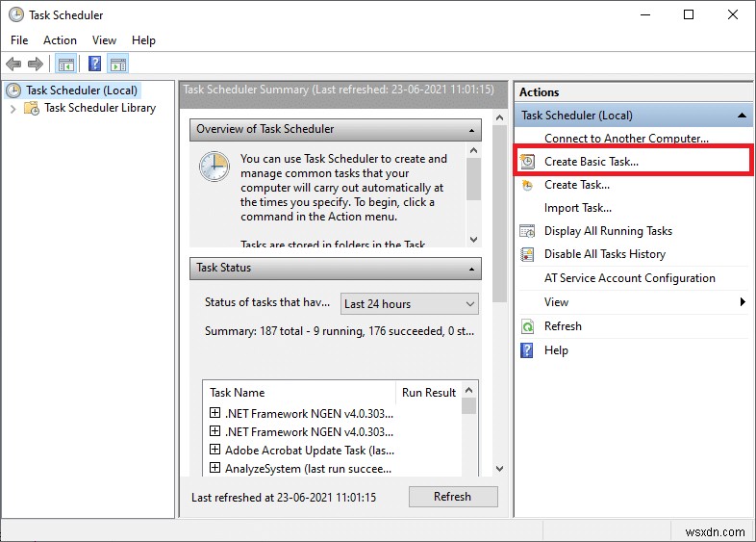Image resolution: width=756 pixels, height=542 pixels.
Task: Click the Task Scheduler (Local) tree clock icon
Action: tap(13, 90)
